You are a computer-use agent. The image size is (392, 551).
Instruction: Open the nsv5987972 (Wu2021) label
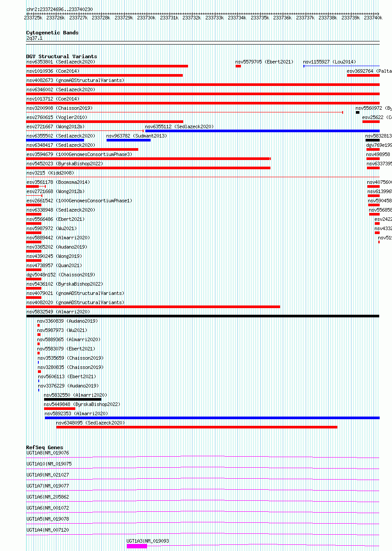[52, 228]
